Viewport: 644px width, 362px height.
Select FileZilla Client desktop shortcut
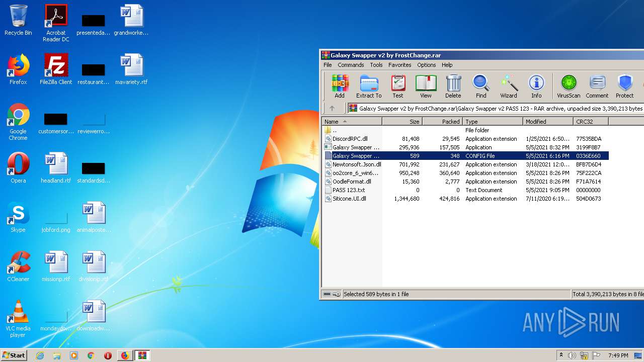coord(56,69)
